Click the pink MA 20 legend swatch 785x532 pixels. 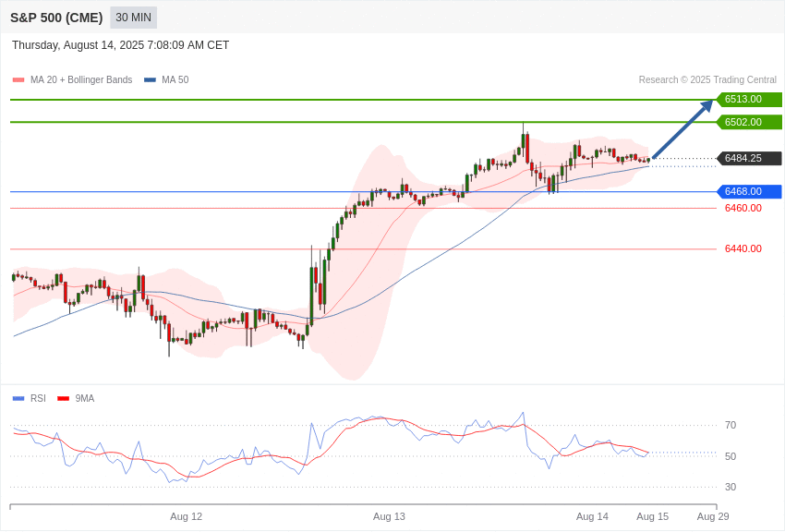(x=18, y=80)
